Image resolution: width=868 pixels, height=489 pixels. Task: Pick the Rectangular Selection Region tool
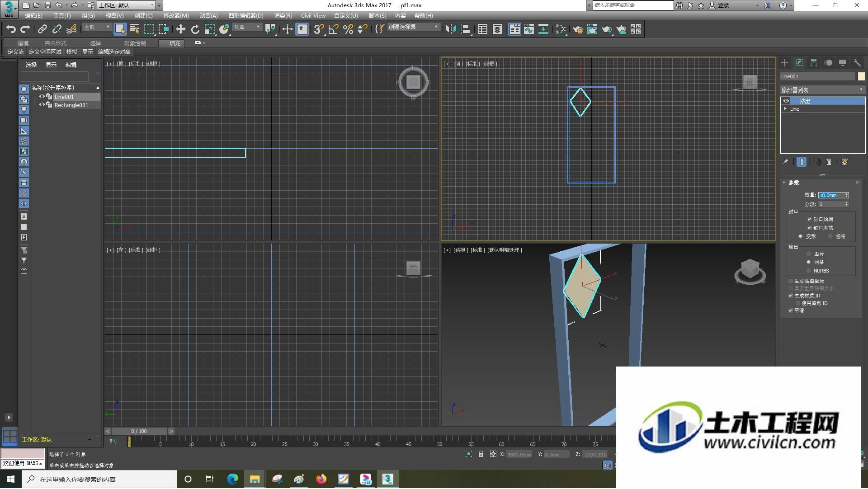click(x=149, y=29)
